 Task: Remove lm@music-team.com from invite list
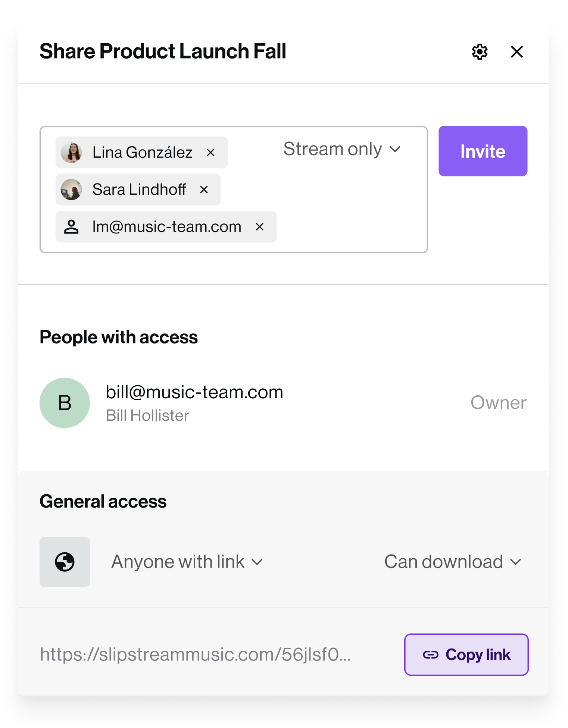click(x=260, y=227)
